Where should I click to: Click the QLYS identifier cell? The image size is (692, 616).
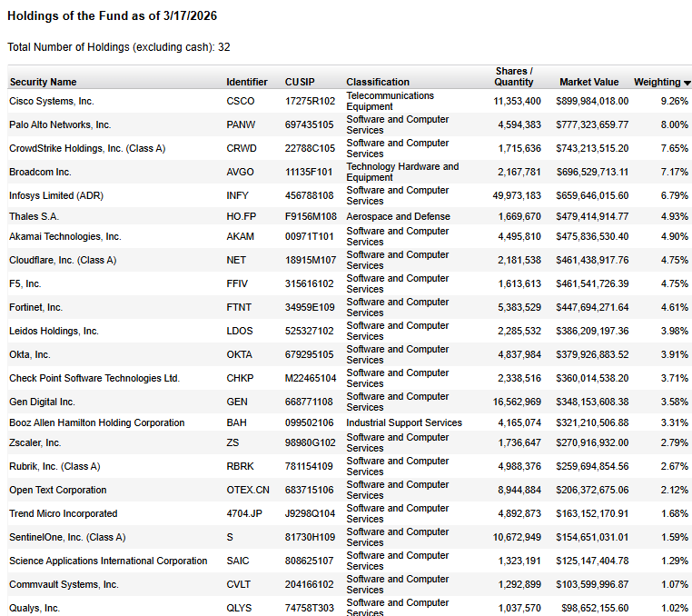[x=239, y=609]
